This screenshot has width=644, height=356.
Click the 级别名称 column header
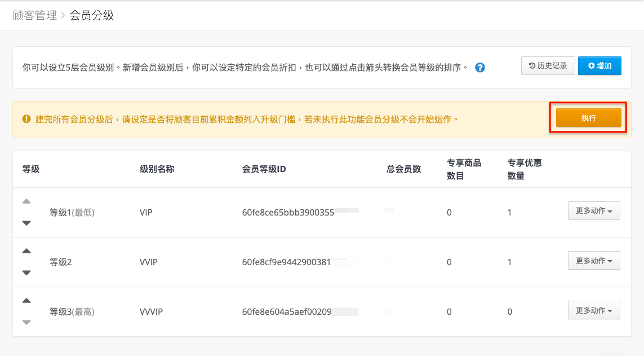pyautogui.click(x=157, y=169)
